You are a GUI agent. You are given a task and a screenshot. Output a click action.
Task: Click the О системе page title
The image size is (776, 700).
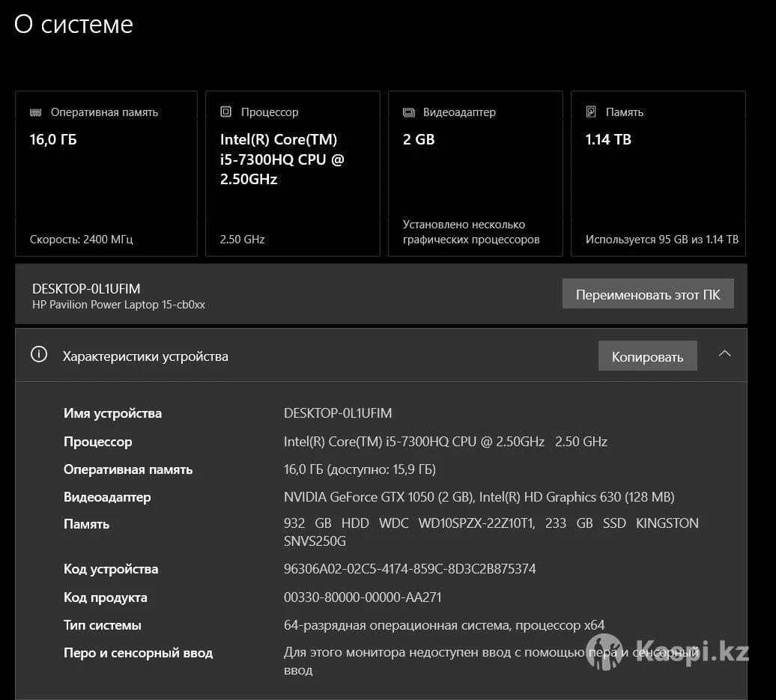73,25
